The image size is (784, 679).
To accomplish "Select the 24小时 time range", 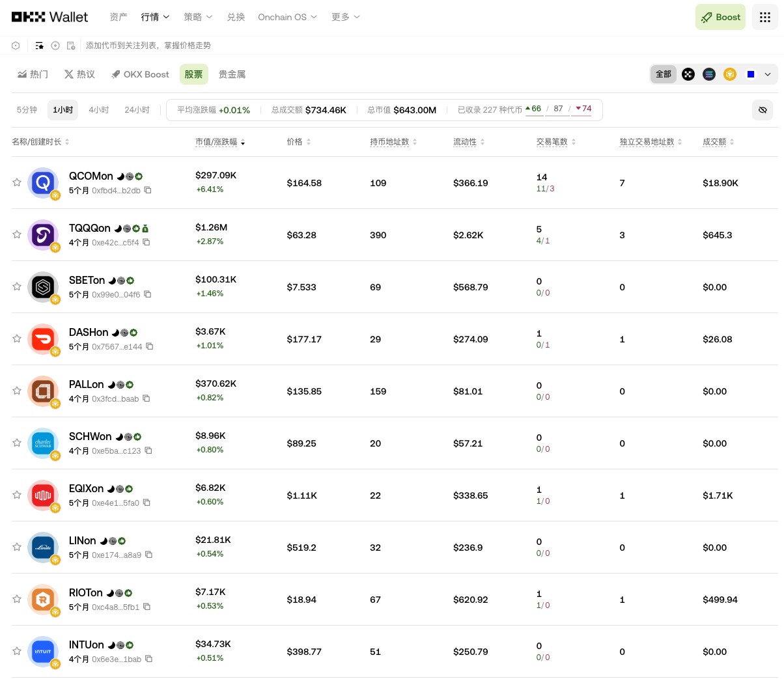I will click(x=137, y=110).
